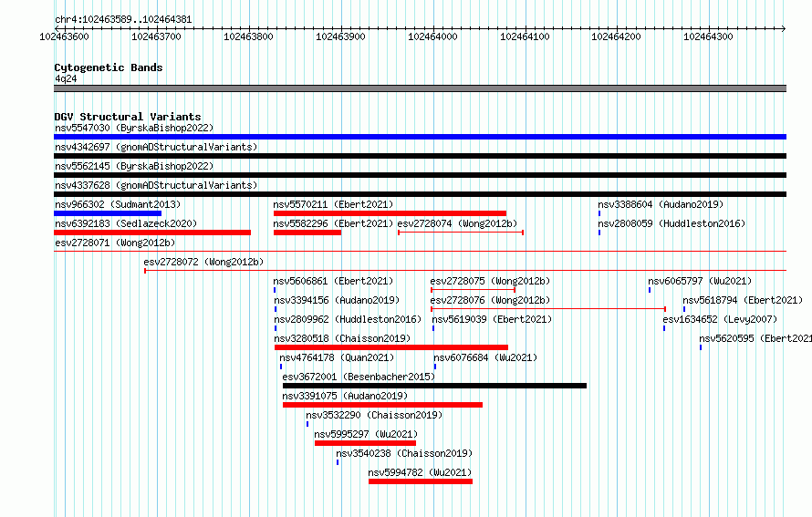This screenshot has height=517, width=812.
Task: Open nsv5570211 (Ebert2021) label
Action: click(x=333, y=204)
